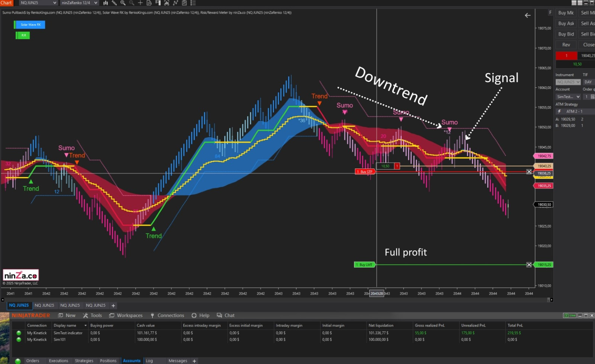
Task: Toggle the Solar Wave RK indicator button
Action: point(30,25)
